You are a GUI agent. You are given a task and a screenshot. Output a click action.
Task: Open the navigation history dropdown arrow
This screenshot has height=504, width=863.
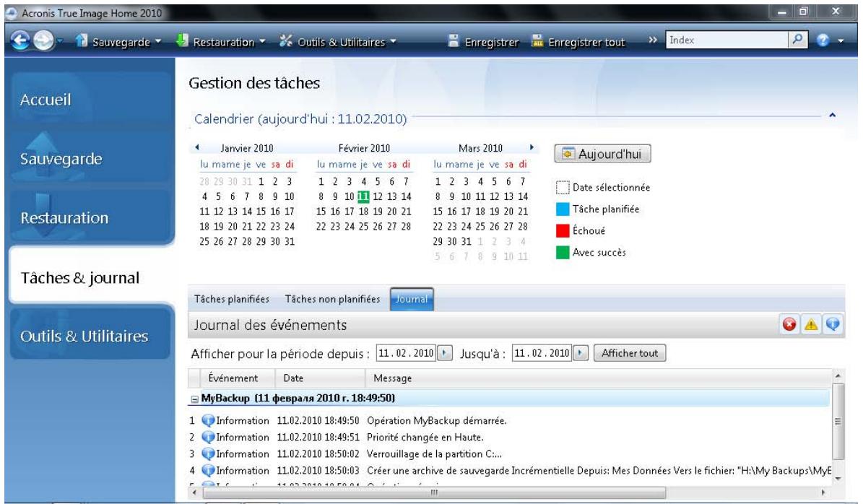click(59, 40)
